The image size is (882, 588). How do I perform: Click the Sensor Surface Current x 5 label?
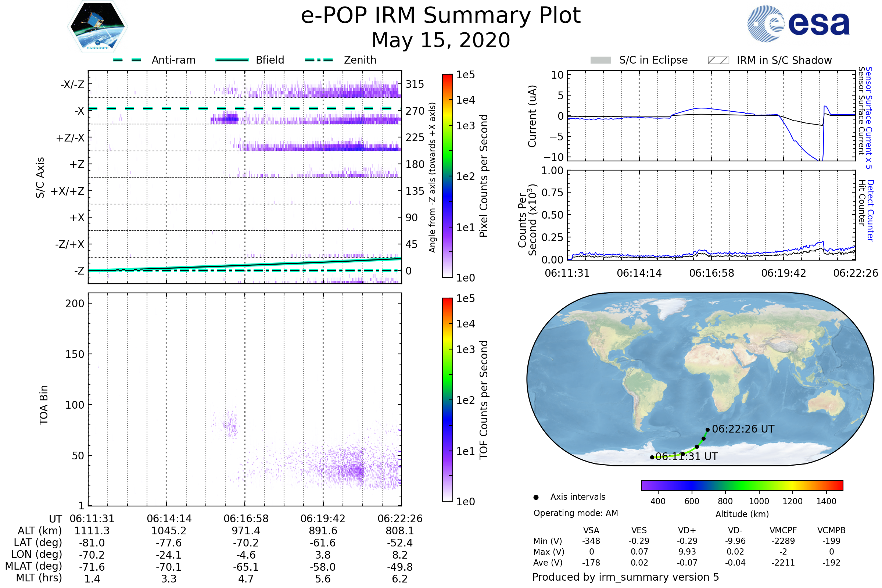[869, 118]
